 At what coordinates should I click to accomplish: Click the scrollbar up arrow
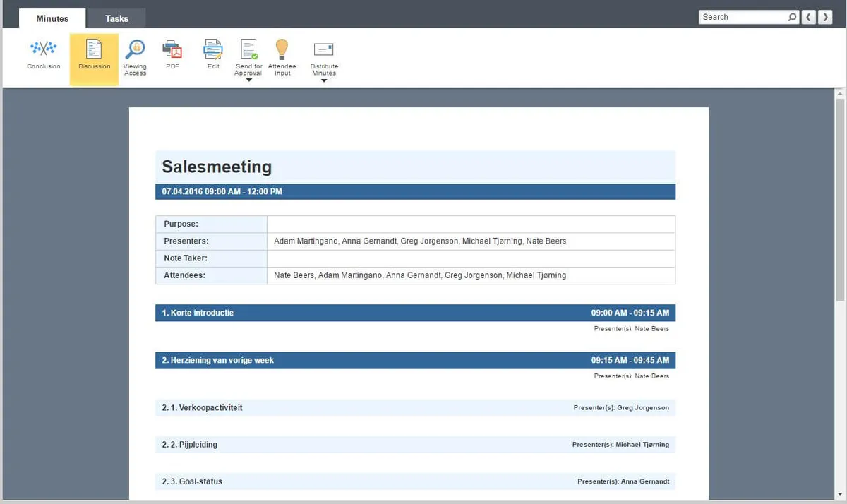coord(840,93)
